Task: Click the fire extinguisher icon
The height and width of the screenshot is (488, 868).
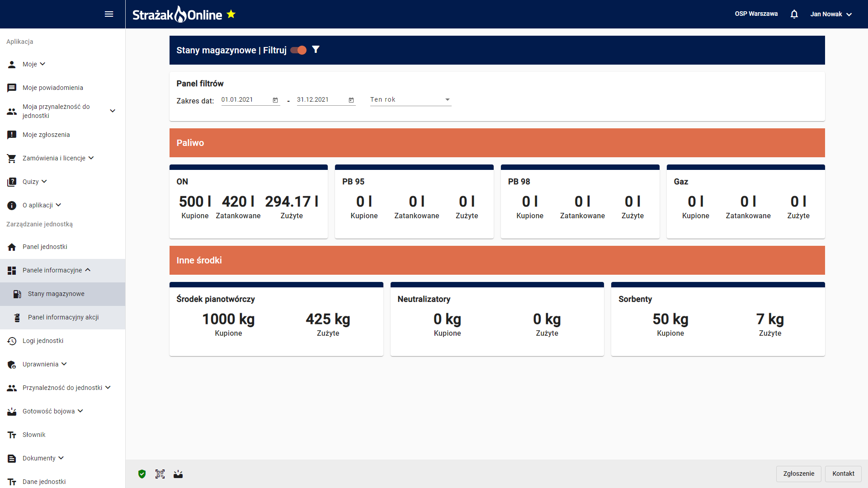Action: pyautogui.click(x=17, y=317)
